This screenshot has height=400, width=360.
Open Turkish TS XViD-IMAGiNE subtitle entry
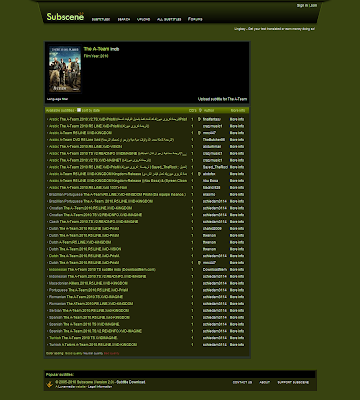[83, 338]
